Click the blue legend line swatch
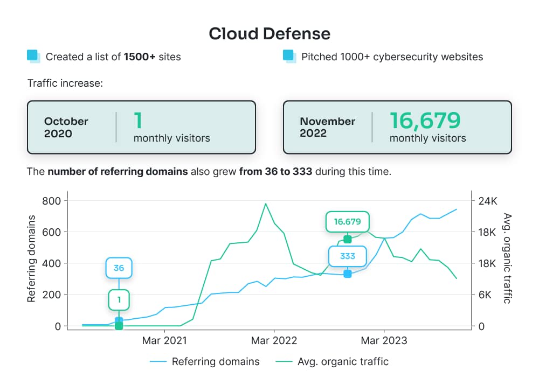This screenshot has width=539, height=392. [158, 361]
